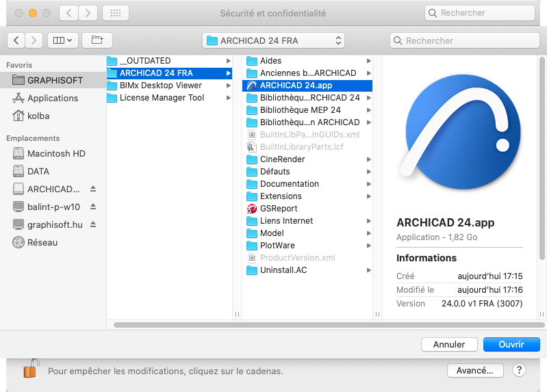Screen dimensions: 547x392
Task: Click the first column resize handle
Action: pos(238,314)
